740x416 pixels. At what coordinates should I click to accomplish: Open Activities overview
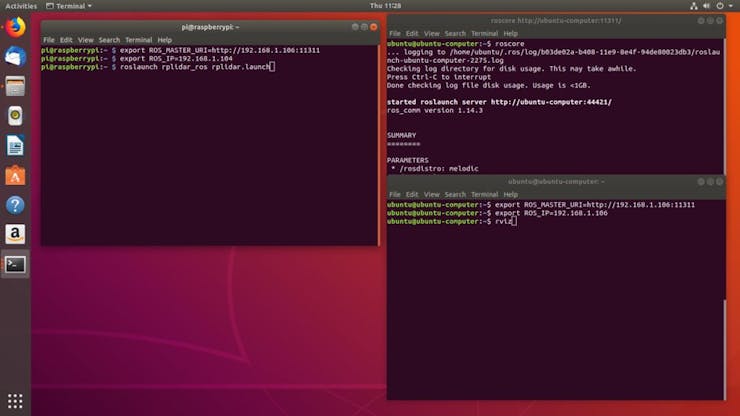21,6
